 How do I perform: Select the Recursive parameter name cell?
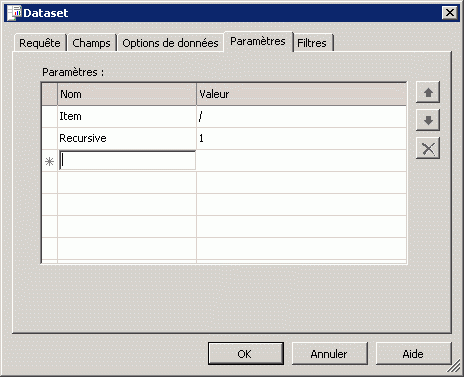[127, 138]
